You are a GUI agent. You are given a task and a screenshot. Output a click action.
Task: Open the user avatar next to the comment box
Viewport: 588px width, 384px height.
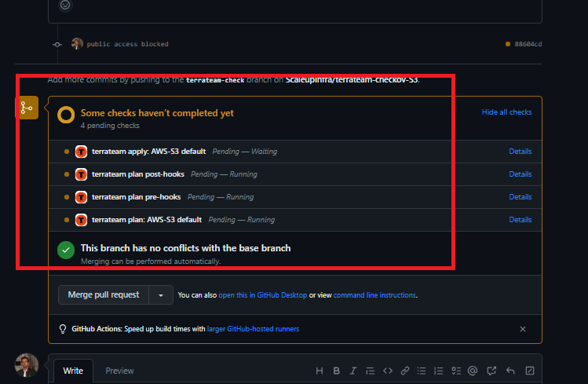27,365
